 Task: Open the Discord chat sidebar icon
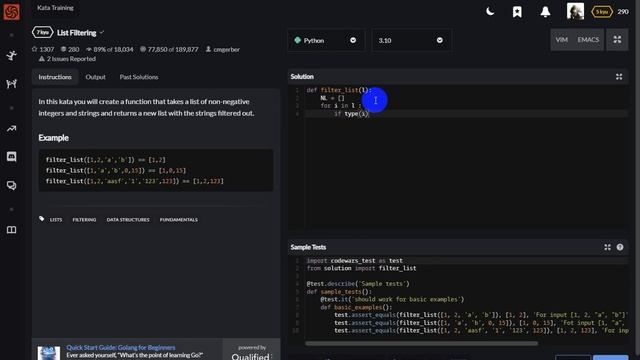(11, 157)
